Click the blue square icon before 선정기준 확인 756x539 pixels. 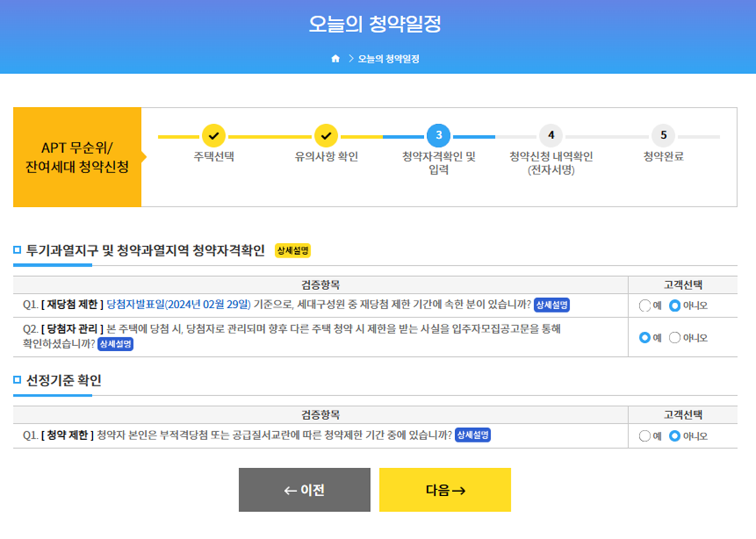pos(16,381)
